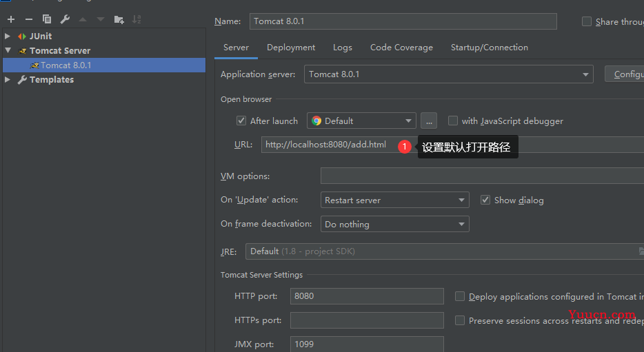Collapse the Tomcat Server tree node

pos(8,50)
